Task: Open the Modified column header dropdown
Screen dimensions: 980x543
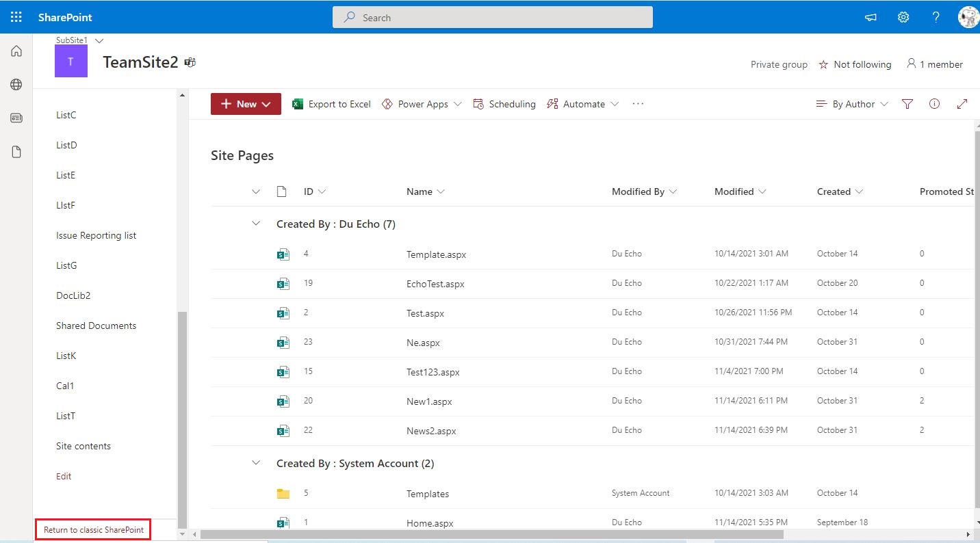Action: [x=740, y=191]
